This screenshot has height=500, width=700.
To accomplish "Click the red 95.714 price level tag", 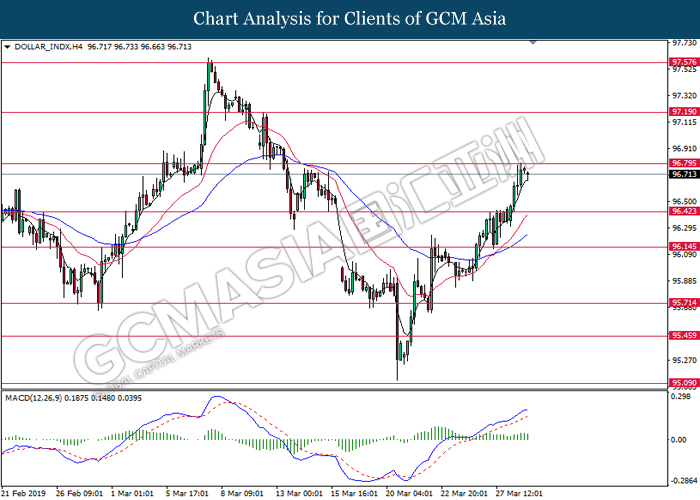I will point(684,303).
